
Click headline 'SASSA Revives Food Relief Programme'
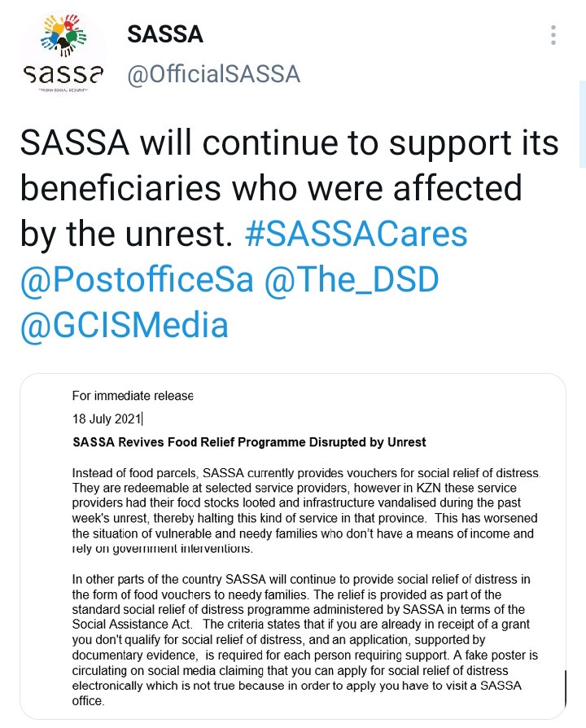click(249, 442)
